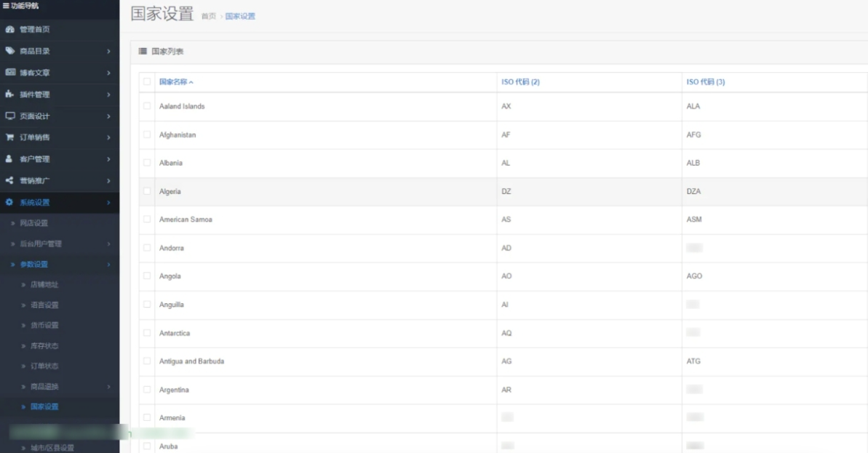Click the user icon for 客户管理
Image resolution: width=868 pixels, height=453 pixels.
click(9, 159)
